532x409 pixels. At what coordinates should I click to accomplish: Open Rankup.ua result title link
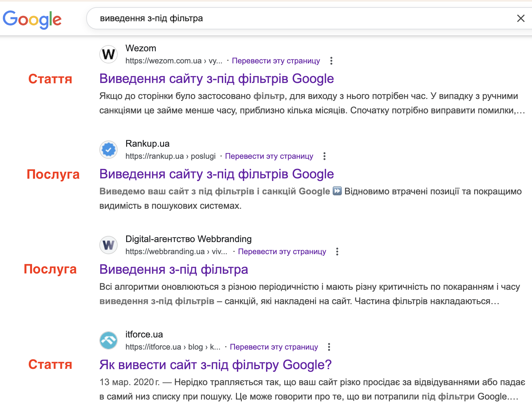(216, 174)
